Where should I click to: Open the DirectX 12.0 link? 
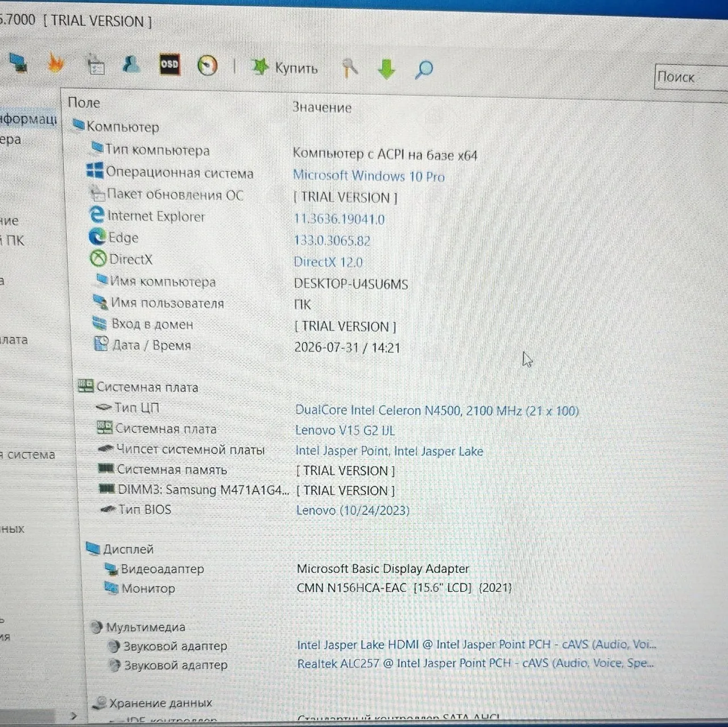[x=328, y=262]
